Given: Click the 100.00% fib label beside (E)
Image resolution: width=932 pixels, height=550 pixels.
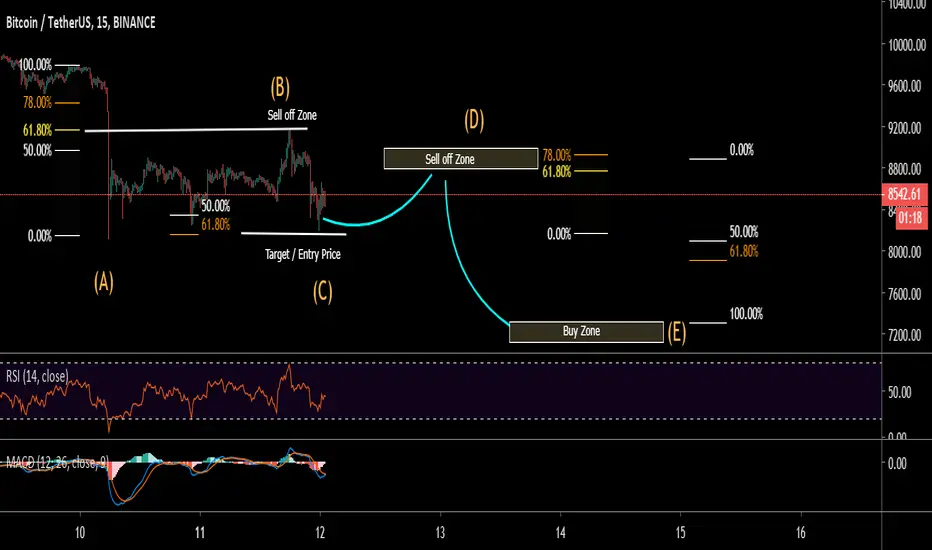Looking at the screenshot, I should pyautogui.click(x=746, y=314).
